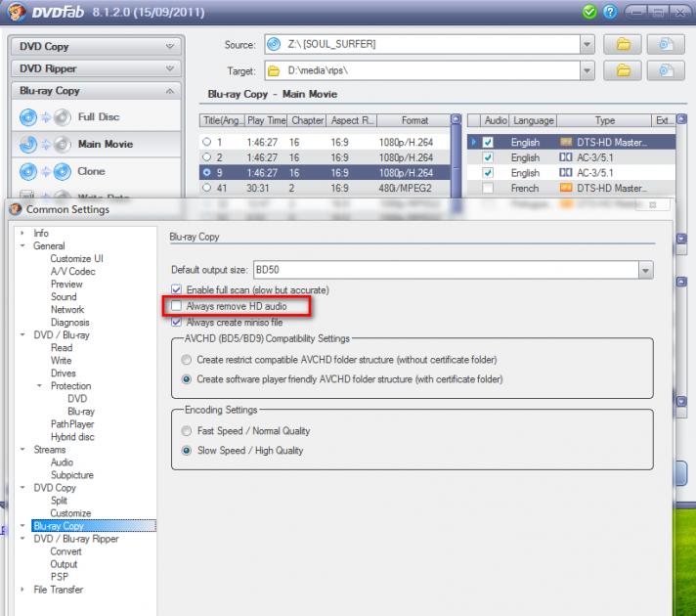Open the Default output size dropdown
This screenshot has width=696, height=616.
645,270
